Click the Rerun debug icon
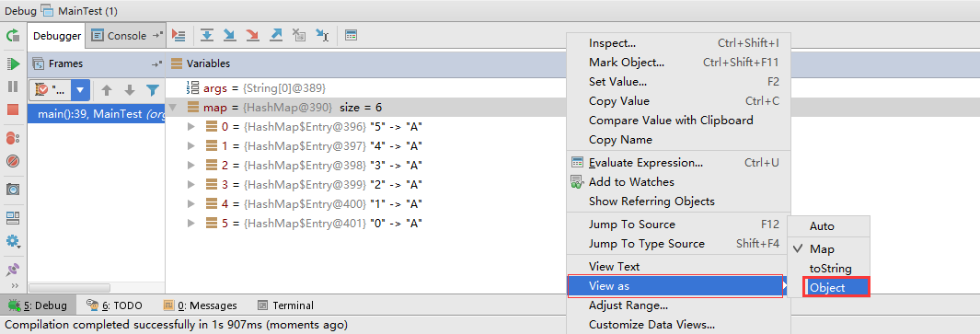This screenshot has width=980, height=334. [x=13, y=35]
